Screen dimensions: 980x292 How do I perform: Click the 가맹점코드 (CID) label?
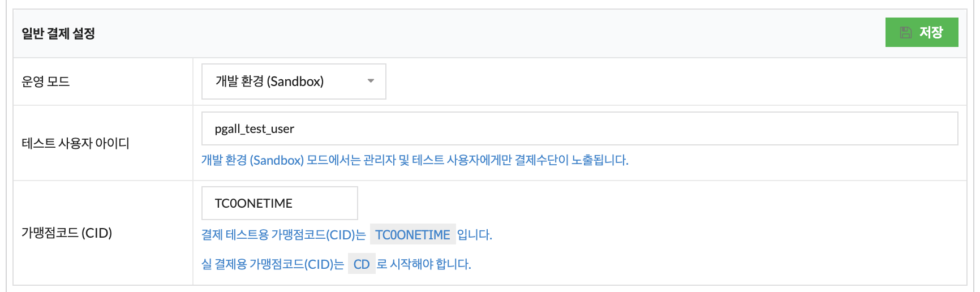(67, 233)
